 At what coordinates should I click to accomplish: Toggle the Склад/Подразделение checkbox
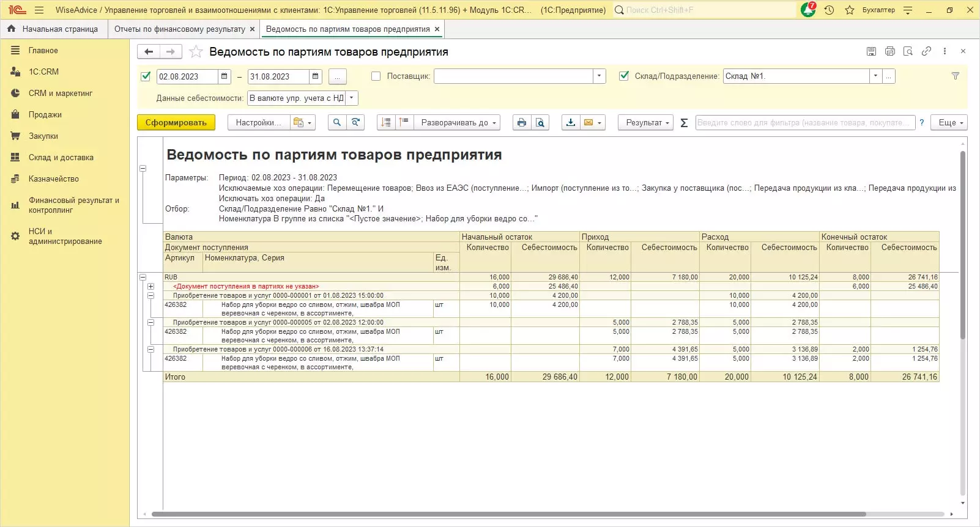[x=624, y=76]
